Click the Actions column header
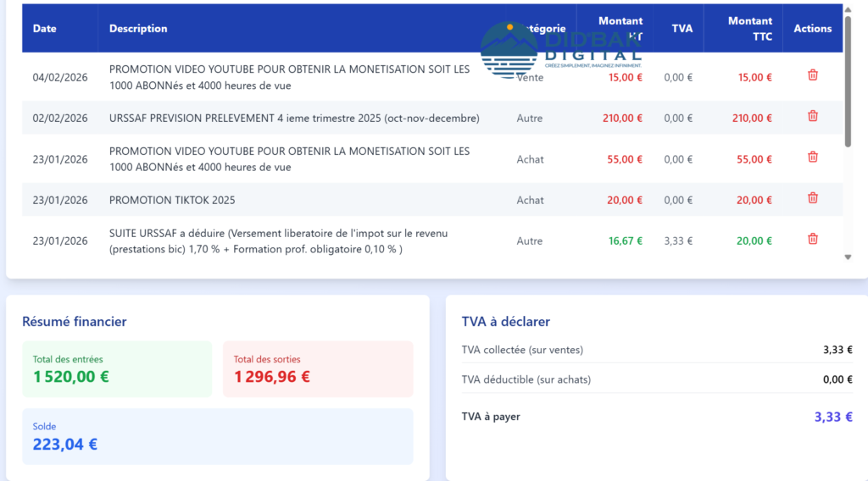This screenshot has width=868, height=481. click(x=813, y=29)
